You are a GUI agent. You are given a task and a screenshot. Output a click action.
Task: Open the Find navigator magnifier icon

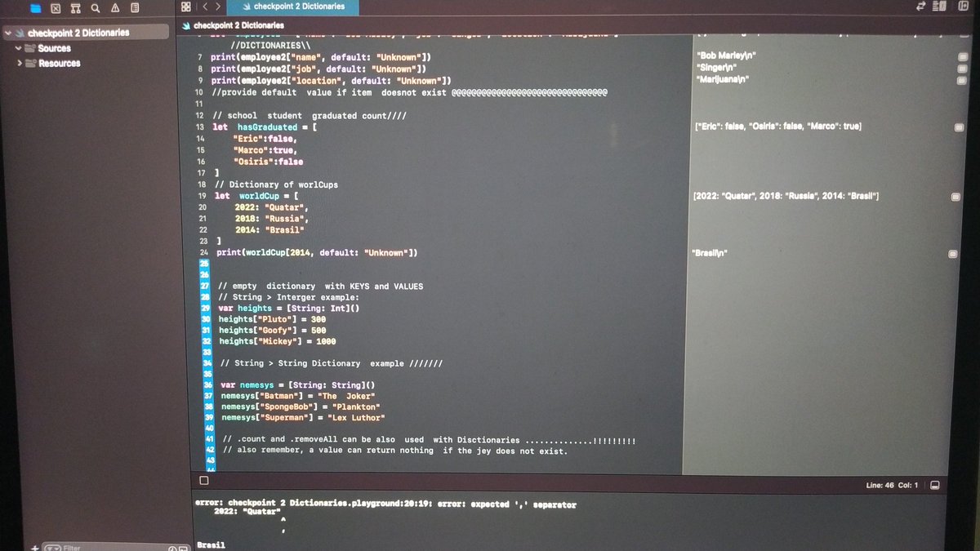pyautogui.click(x=96, y=7)
